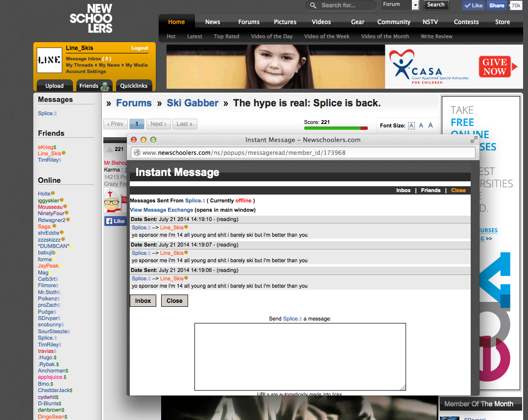This screenshot has width=528, height=420.
Task: Expand the Quicklinks menu
Action: point(134,86)
